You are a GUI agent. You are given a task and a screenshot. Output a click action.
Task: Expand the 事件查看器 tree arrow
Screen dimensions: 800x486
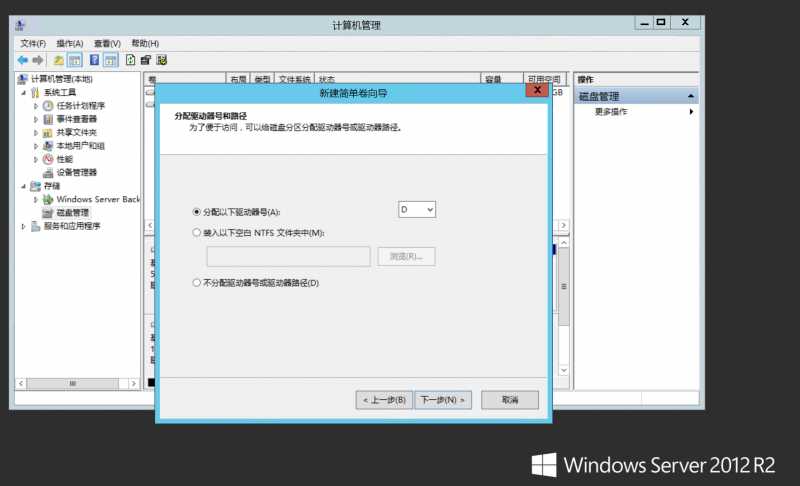[x=36, y=119]
